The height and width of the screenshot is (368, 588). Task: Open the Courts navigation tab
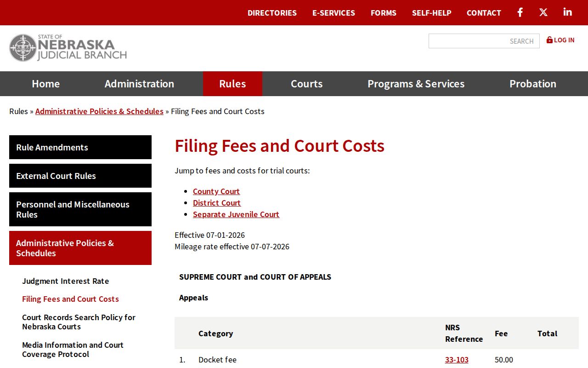point(306,84)
